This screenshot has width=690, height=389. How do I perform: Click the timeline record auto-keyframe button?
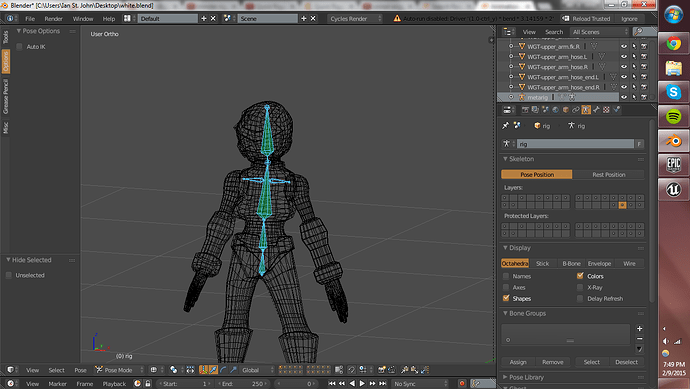462,384
